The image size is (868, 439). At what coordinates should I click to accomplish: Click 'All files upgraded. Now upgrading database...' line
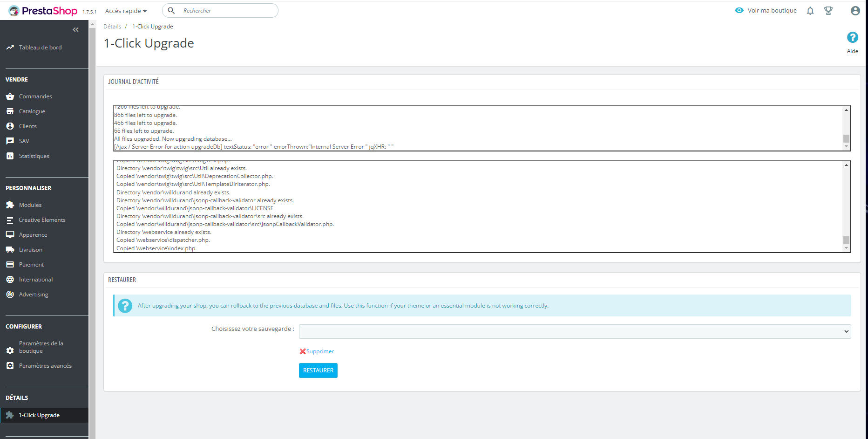point(173,139)
